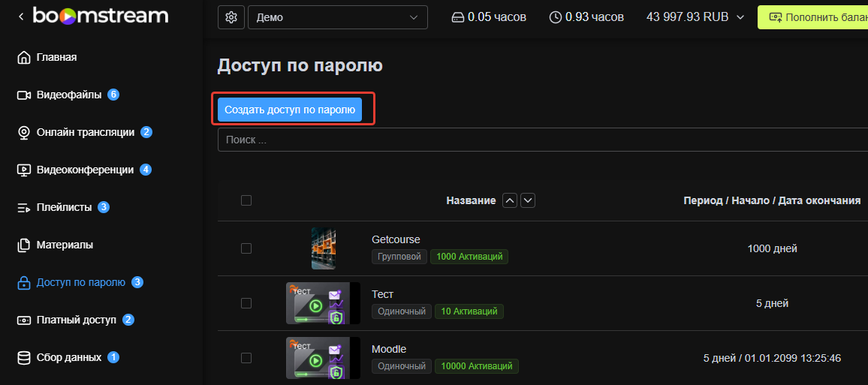
Task: Collapse sidebar with the back chevron
Action: click(x=21, y=17)
